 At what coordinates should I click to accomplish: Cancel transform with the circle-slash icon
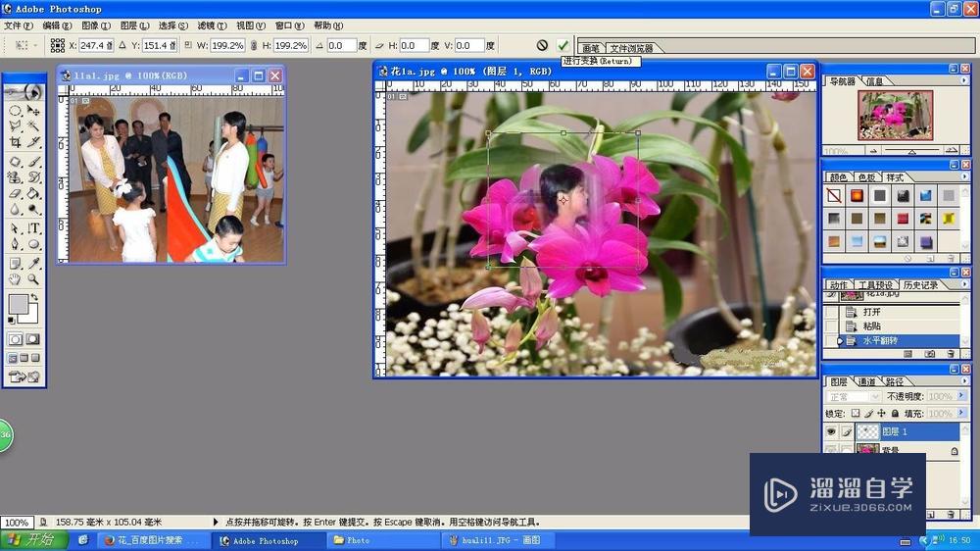click(x=542, y=45)
